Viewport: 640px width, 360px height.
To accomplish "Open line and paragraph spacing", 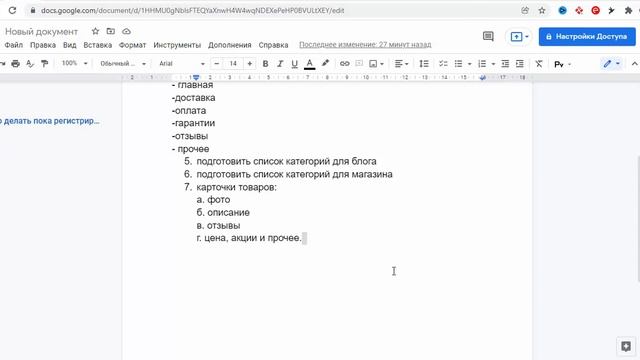I will pos(424,64).
